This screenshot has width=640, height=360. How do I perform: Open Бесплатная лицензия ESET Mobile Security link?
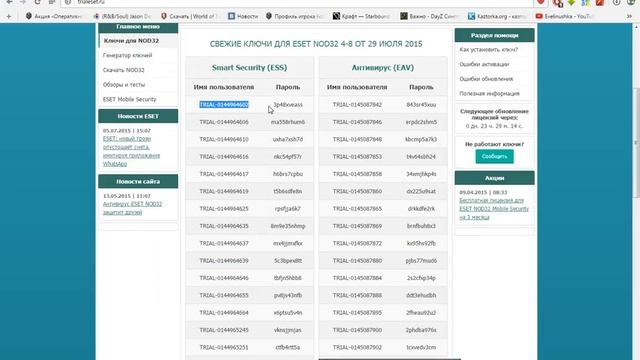click(x=494, y=209)
